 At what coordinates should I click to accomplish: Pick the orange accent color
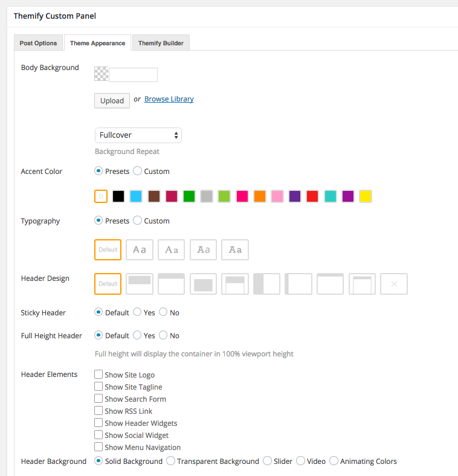260,196
